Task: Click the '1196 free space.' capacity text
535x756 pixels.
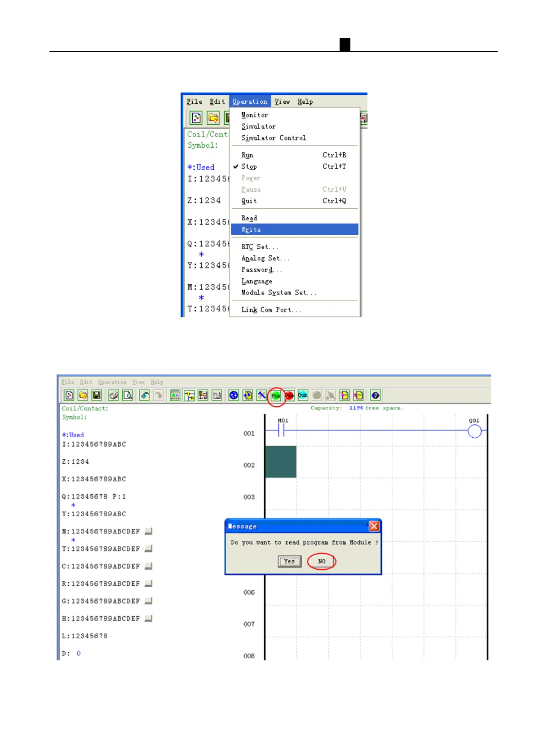Action: 376,408
